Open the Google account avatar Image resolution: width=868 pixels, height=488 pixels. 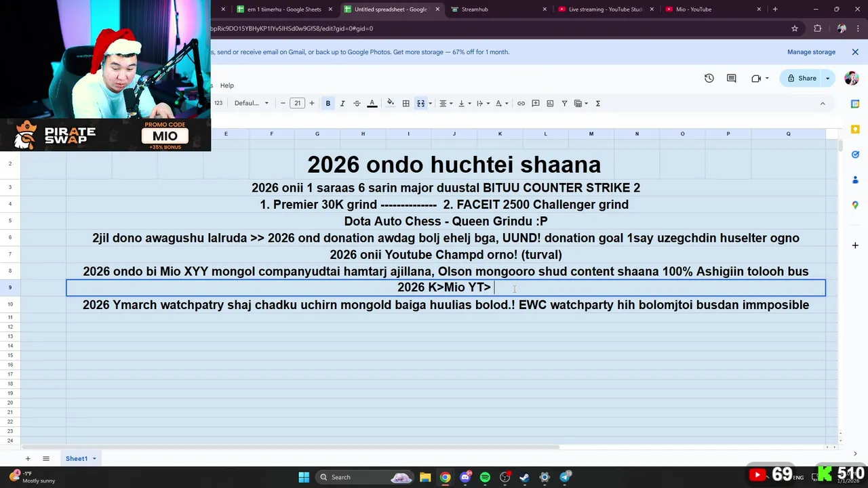point(852,79)
